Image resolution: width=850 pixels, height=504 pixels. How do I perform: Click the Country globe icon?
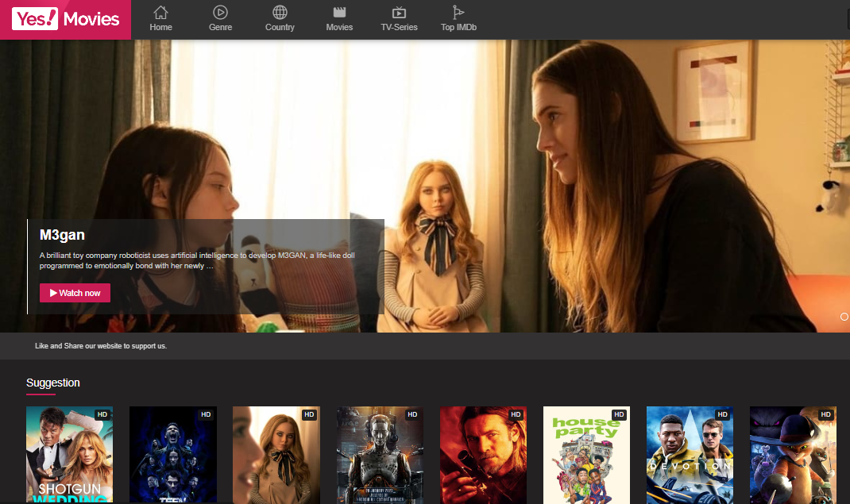click(280, 12)
